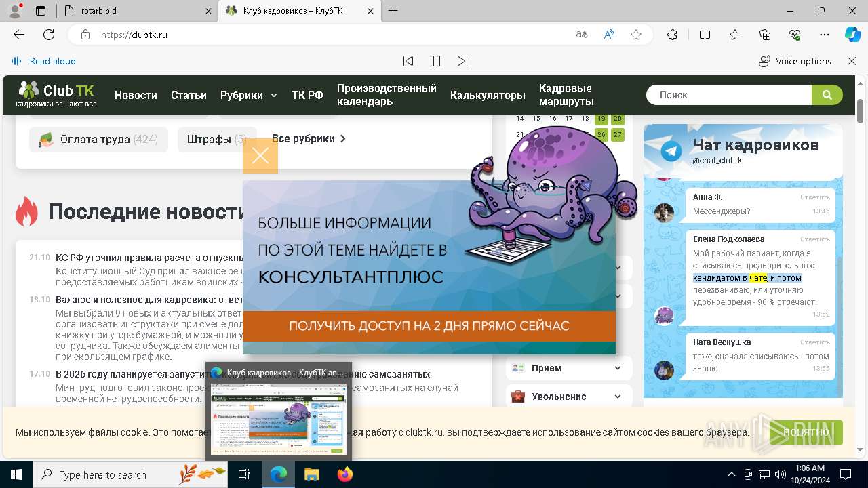Open the Калькуляторы menu item

point(488,95)
